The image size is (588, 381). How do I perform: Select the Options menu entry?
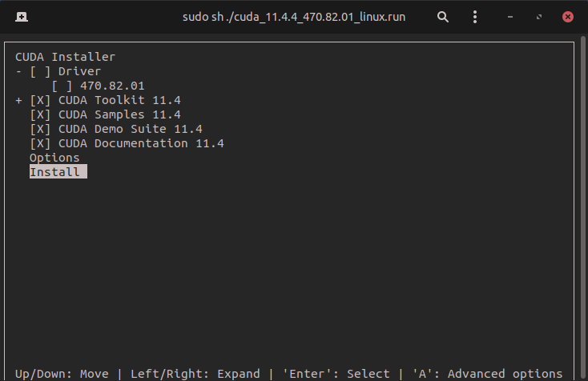coord(54,158)
